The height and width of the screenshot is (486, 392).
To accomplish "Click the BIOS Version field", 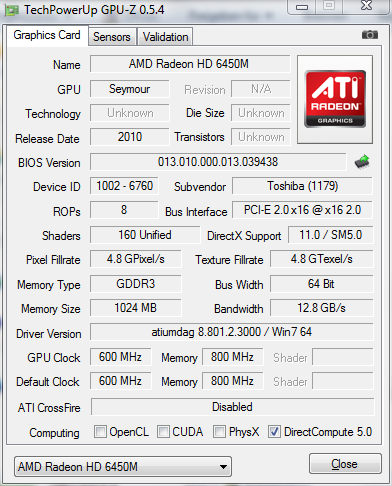I will coord(218,162).
